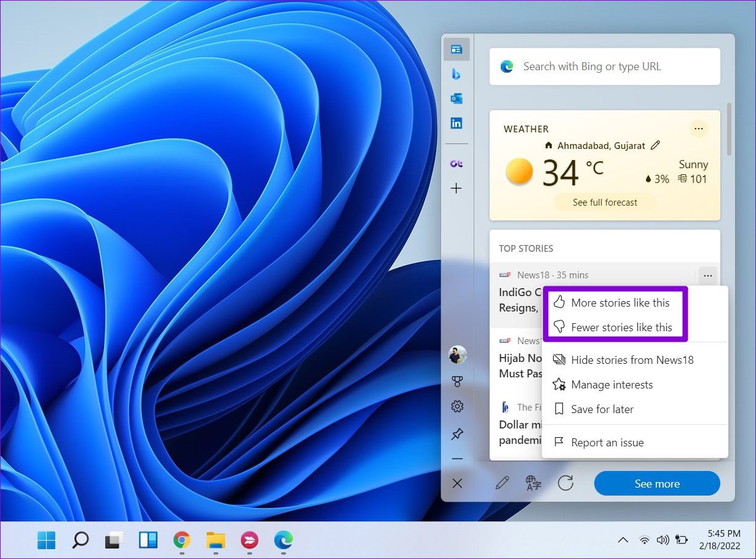Click the Search with Bing or URL field

click(x=605, y=66)
